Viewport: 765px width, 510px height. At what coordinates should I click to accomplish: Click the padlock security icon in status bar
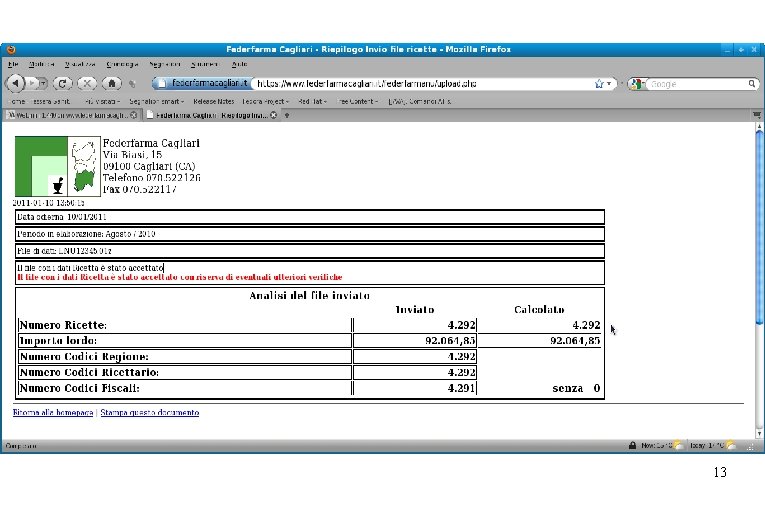632,445
